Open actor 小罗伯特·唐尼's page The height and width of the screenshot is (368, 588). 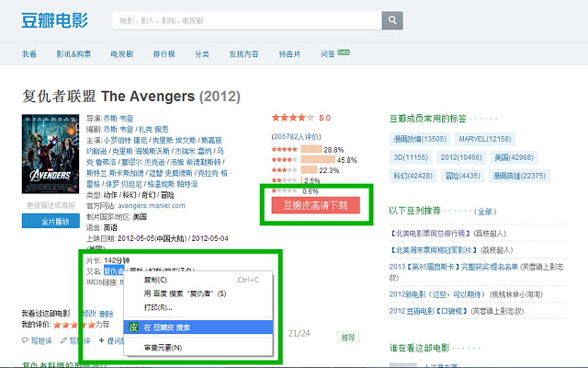click(x=125, y=141)
